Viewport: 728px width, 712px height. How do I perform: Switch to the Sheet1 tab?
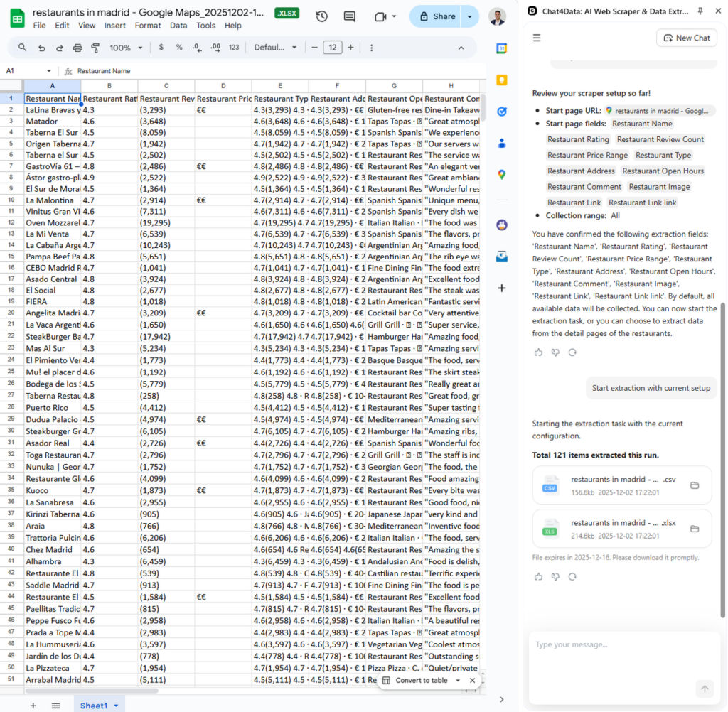coord(94,705)
